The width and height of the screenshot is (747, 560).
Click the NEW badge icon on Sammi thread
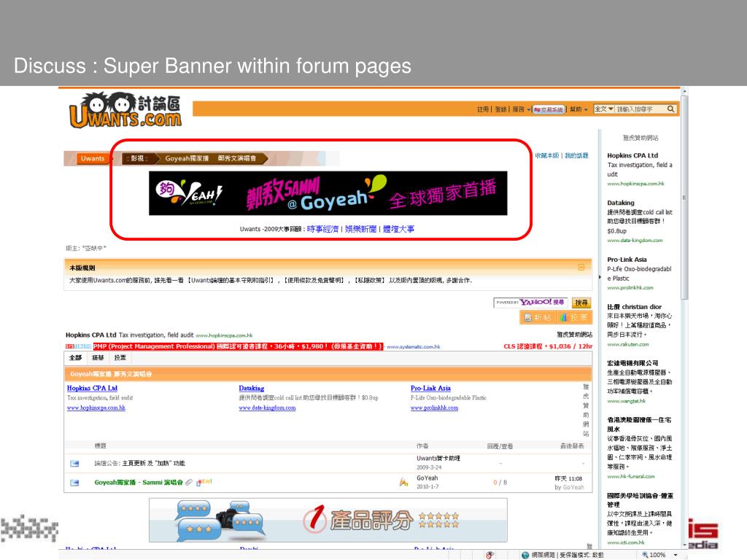205,482
